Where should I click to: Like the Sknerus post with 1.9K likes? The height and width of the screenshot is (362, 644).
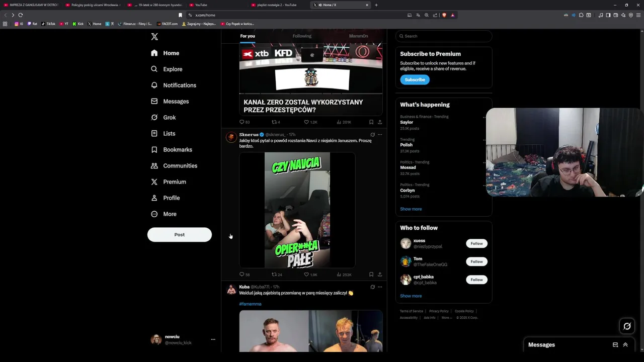306,275
